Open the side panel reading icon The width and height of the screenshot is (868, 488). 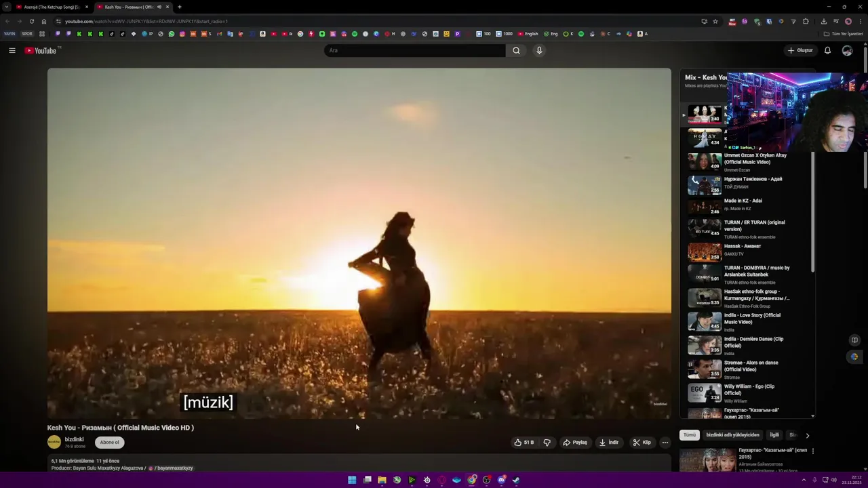pyautogui.click(x=854, y=340)
